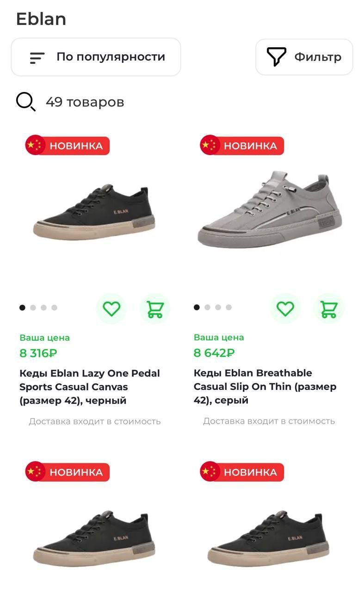This screenshot has height=592, width=364.
Task: Open the По популярности sort dropdown
Action: point(96,57)
